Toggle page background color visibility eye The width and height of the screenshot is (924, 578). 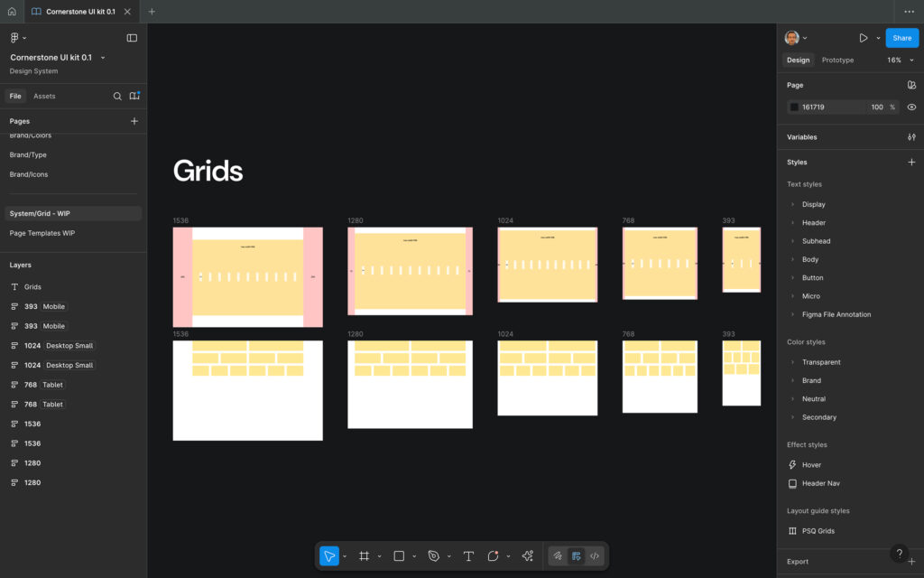[x=911, y=107]
